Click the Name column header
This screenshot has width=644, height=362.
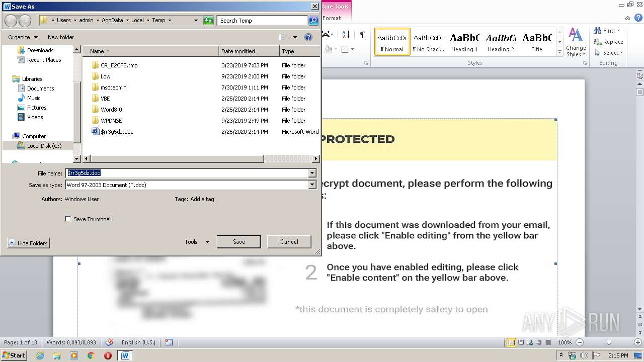coord(150,51)
